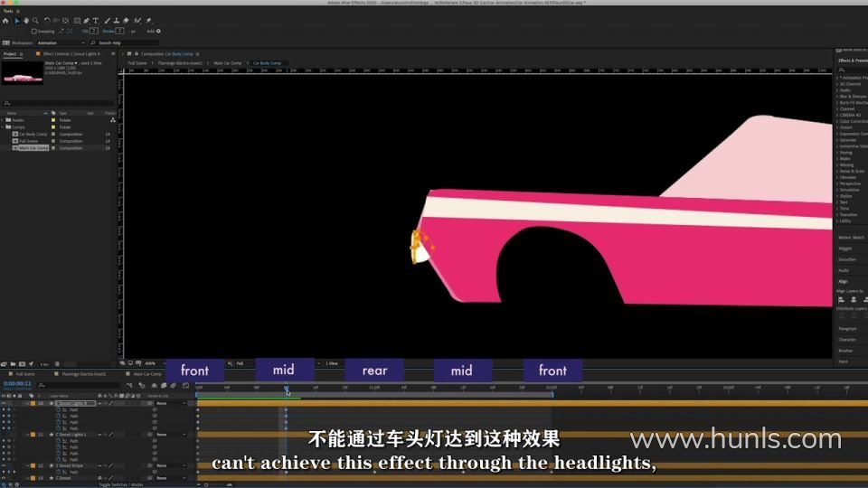Select the Pen tool
Image resolution: width=868 pixels, height=488 pixels.
pos(87,21)
